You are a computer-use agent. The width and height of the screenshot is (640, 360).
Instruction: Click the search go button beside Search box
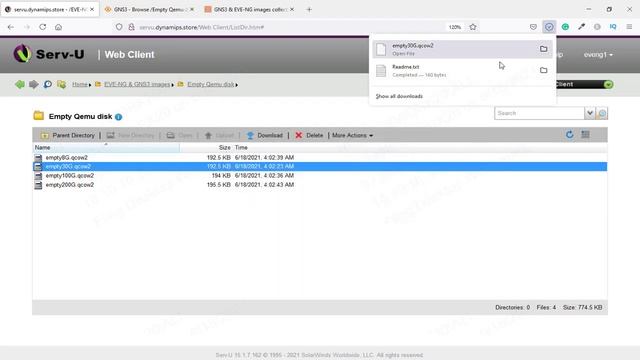click(602, 113)
